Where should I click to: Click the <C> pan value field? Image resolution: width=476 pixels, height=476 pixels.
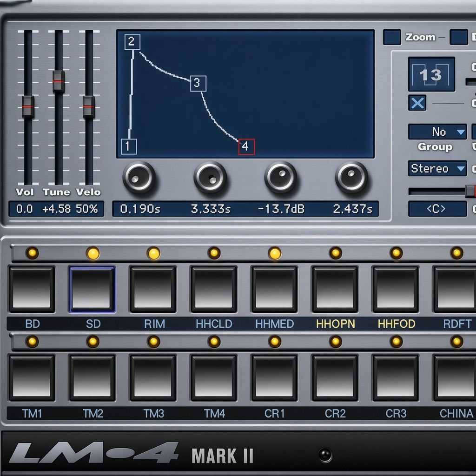437,209
